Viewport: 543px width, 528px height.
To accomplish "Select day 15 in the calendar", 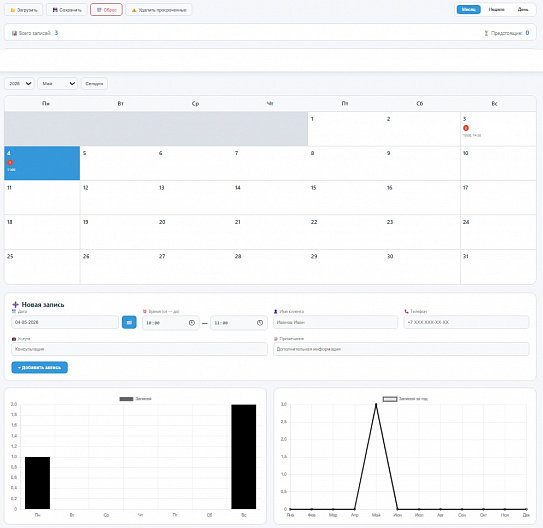I will click(x=346, y=197).
